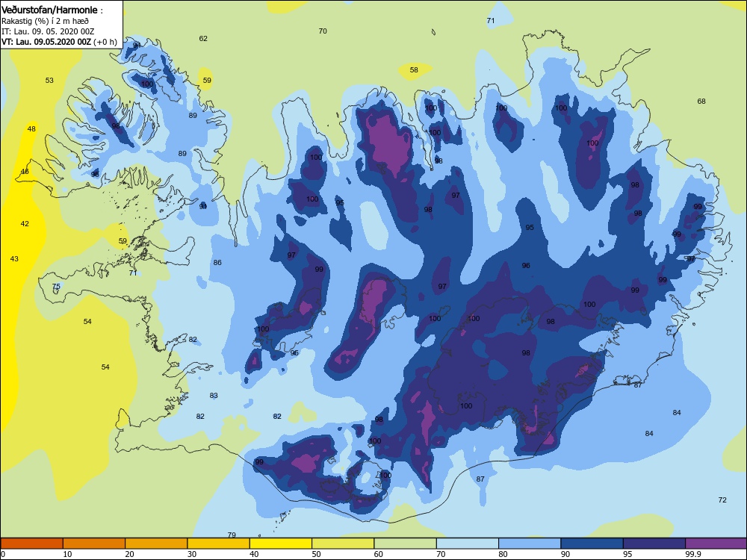This screenshot has height=560, width=747.
Task: Click the light green 60–70 legend swatch
Action: tap(406, 544)
